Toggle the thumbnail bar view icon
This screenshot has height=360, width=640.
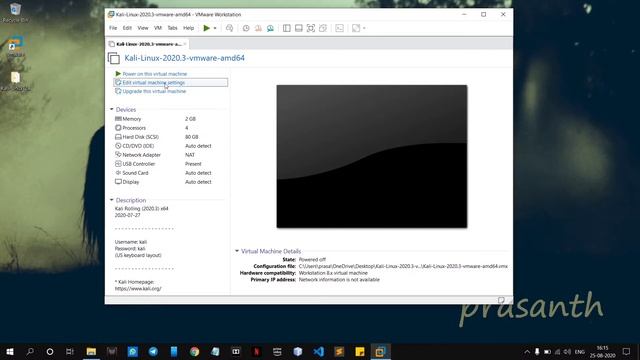tap(299, 28)
